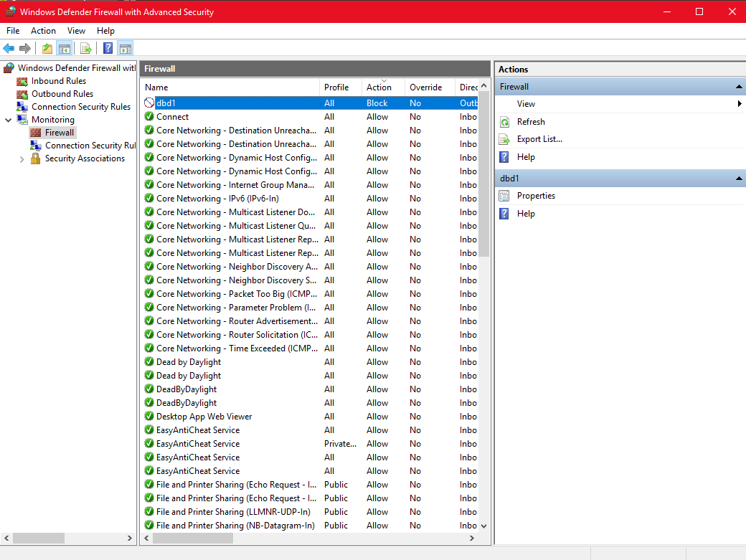
Task: Click the tree pane horizontal scrollbar thumb
Action: pos(39,538)
